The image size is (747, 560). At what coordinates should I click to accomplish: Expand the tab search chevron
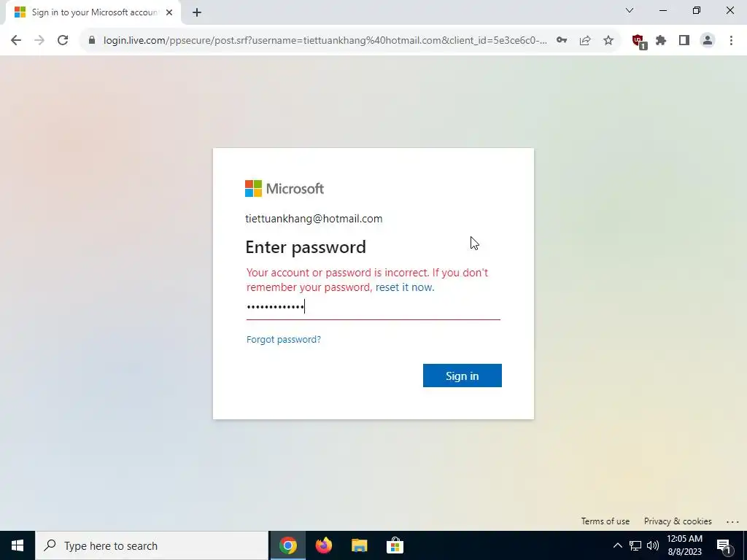[630, 10]
